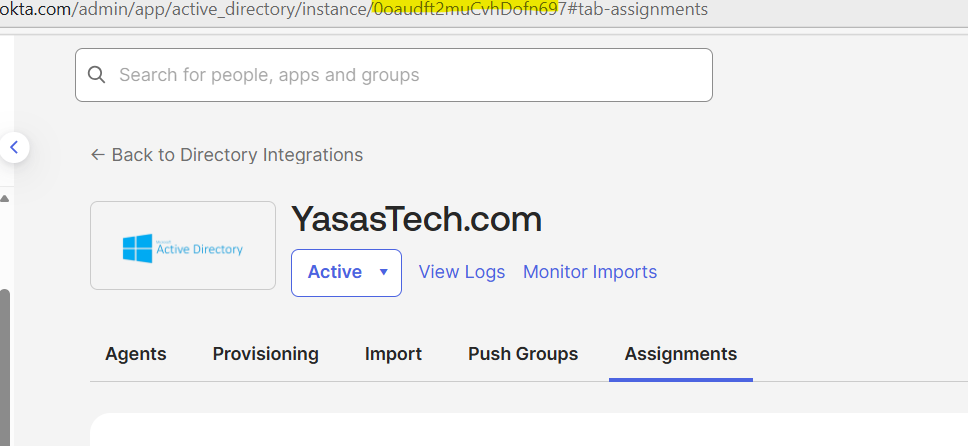Screen dimensions: 968x446
Task: Click the browser URL address bar
Action: click(400, 9)
